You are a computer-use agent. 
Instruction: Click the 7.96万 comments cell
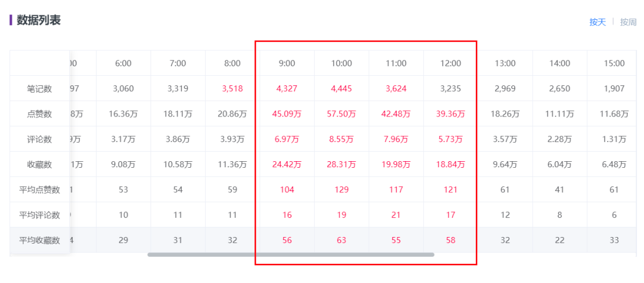(396, 139)
